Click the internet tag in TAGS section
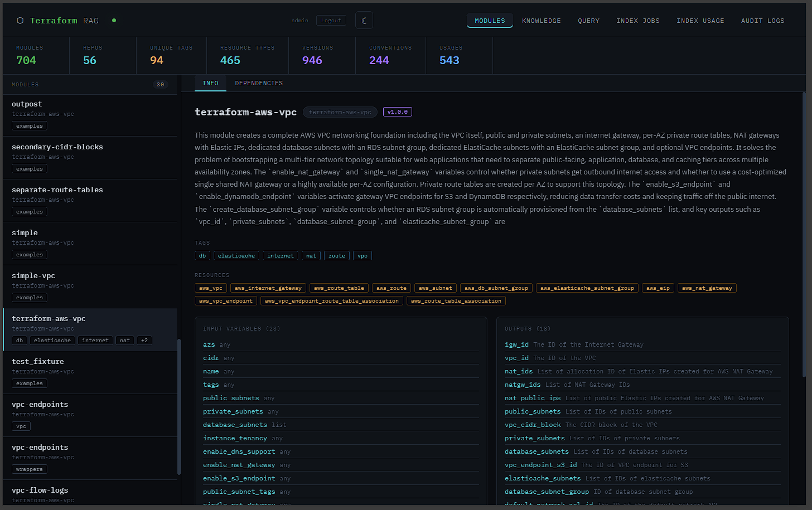Screen dimensions: 812x510 (x=281, y=256)
